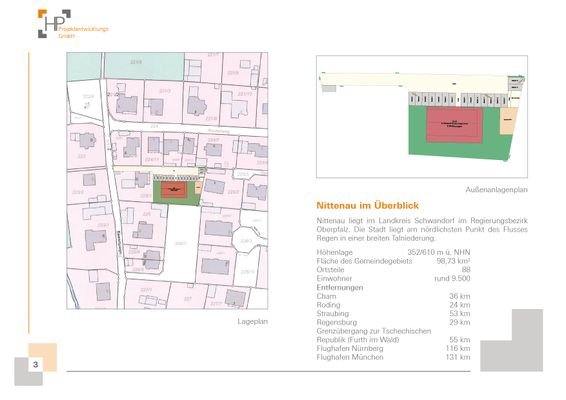Select 'Grenzübergang zur Tschechischen' text line

click(x=374, y=331)
